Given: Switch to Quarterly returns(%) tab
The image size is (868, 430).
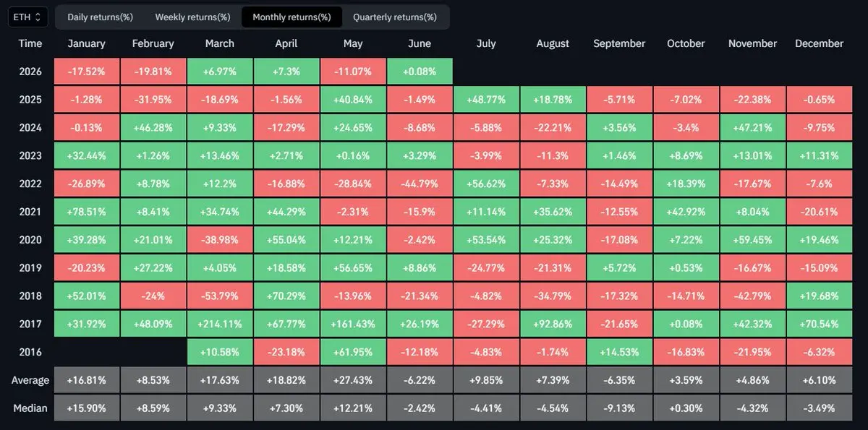Looking at the screenshot, I should 395,17.
